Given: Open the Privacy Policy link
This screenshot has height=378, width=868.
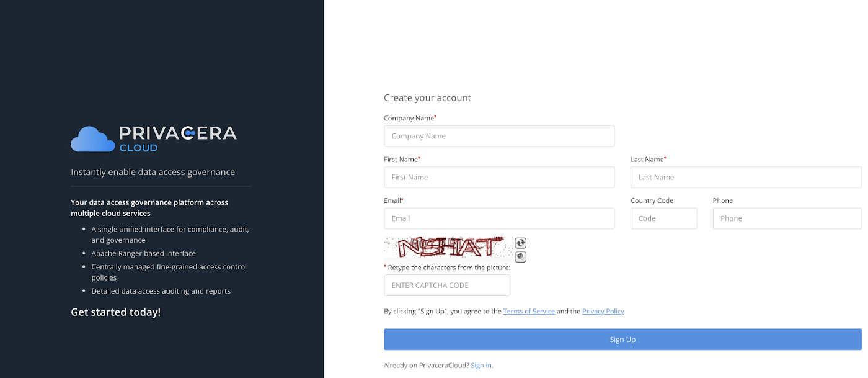Looking at the screenshot, I should click(x=603, y=311).
